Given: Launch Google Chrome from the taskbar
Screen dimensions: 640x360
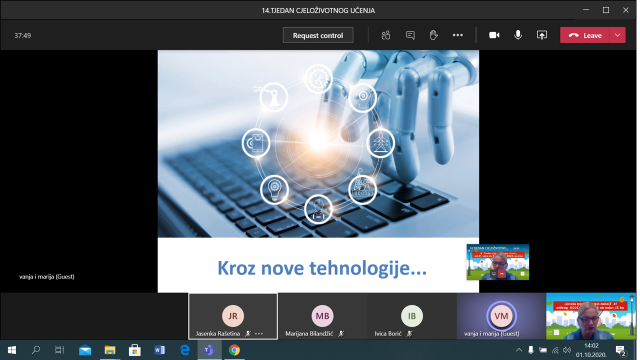Looking at the screenshot, I should [x=234, y=350].
